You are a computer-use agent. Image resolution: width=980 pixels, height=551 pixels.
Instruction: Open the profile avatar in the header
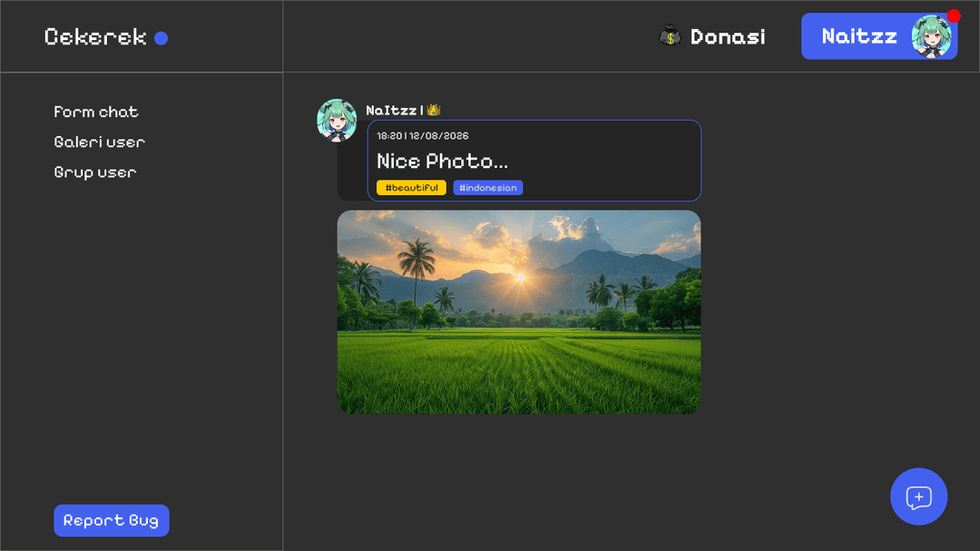pyautogui.click(x=931, y=36)
